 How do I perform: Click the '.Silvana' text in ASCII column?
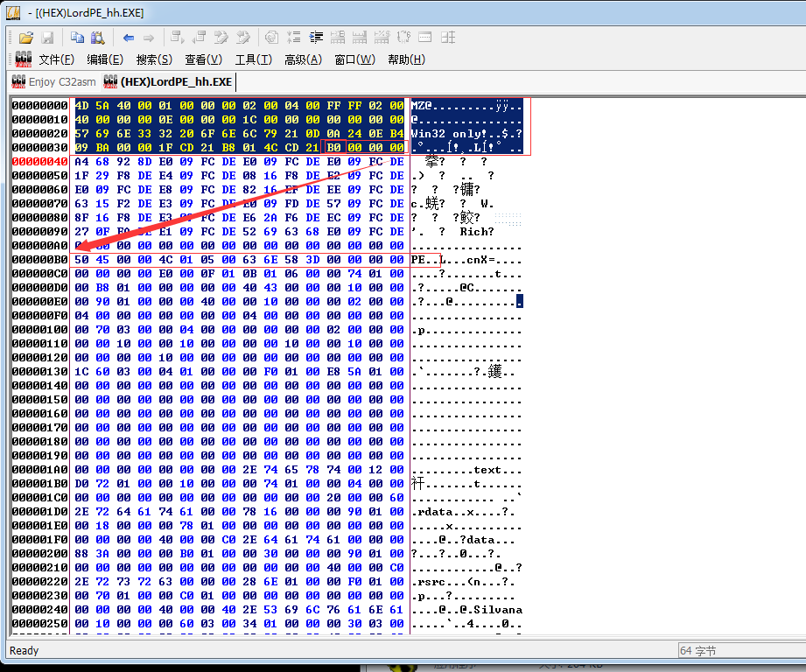[494, 610]
